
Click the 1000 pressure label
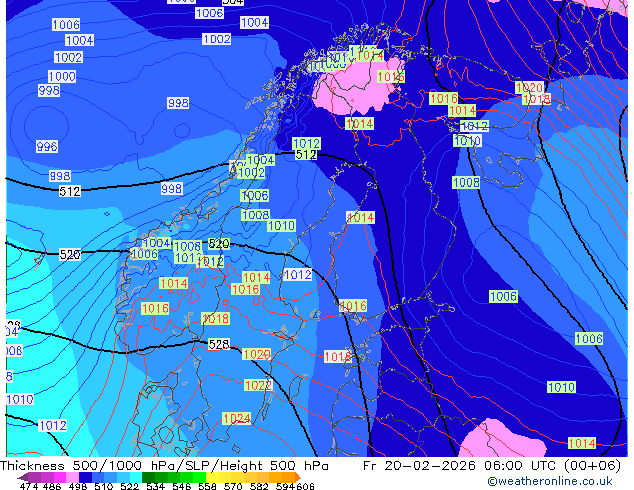click(x=62, y=76)
